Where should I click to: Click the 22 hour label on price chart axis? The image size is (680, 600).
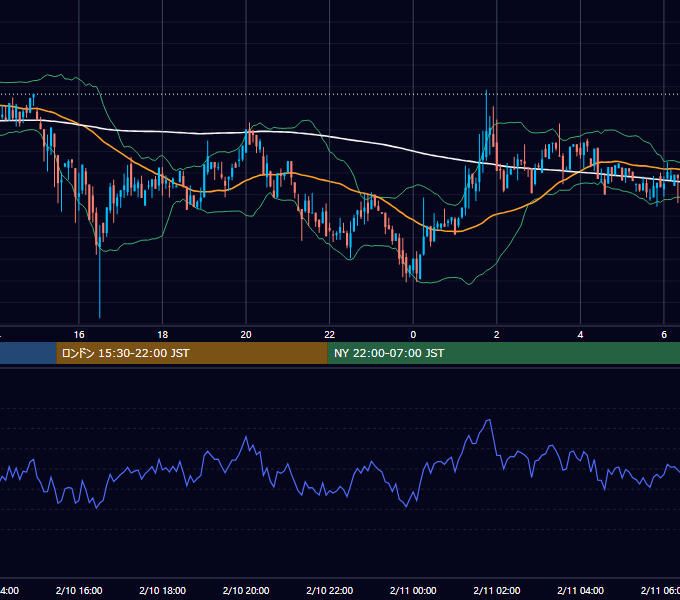click(x=330, y=335)
